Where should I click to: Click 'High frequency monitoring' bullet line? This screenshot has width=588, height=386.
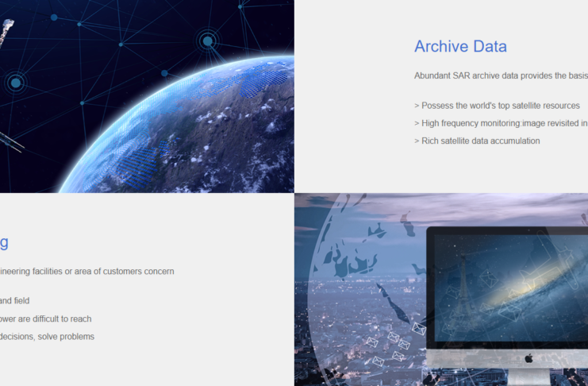[x=501, y=123]
